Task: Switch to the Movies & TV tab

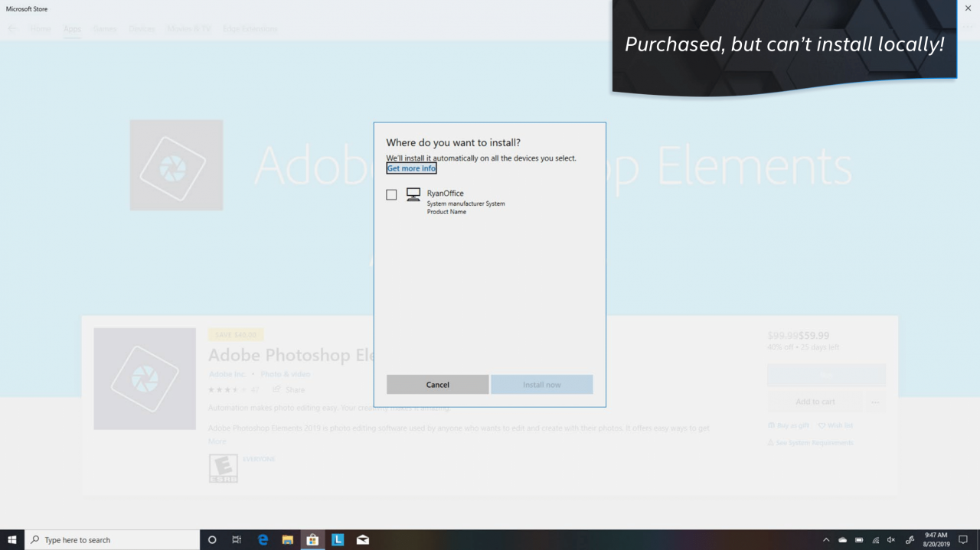Action: (188, 29)
